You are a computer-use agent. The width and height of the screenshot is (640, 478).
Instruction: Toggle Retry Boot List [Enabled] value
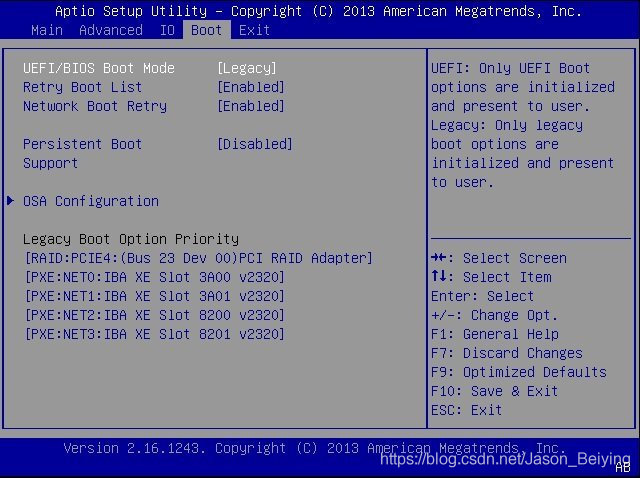251,87
